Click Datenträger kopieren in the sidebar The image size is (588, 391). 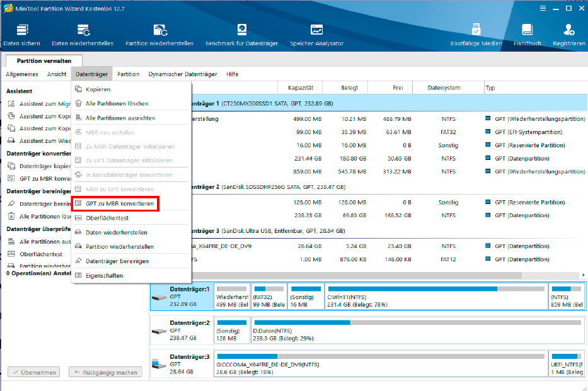click(x=39, y=166)
